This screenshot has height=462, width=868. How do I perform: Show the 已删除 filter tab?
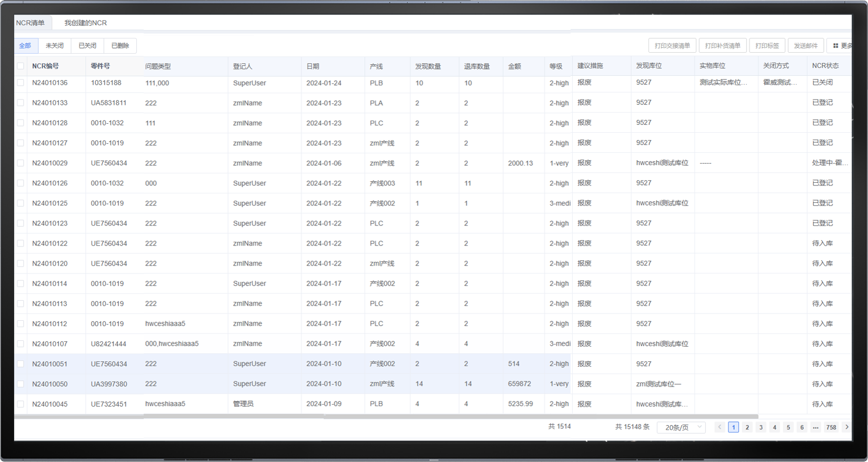pyautogui.click(x=120, y=46)
